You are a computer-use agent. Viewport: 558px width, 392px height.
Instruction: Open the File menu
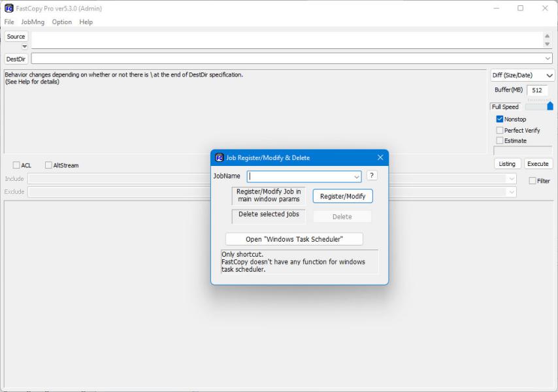coord(9,22)
